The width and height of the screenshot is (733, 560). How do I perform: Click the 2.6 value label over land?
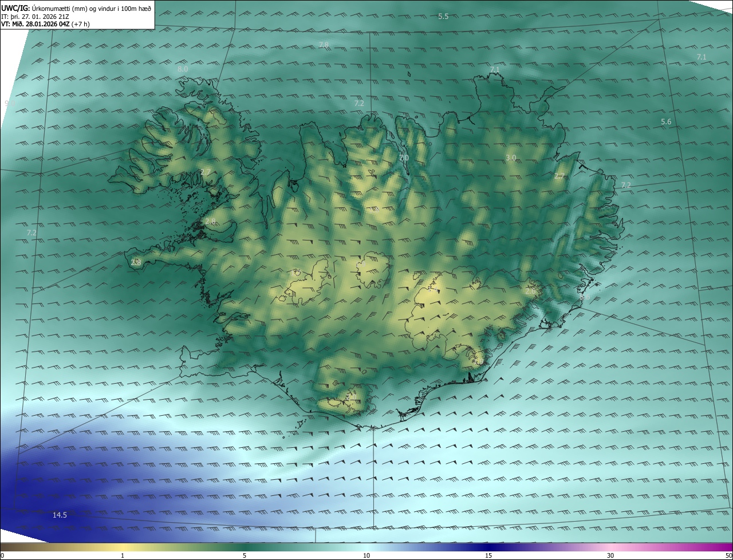(531, 291)
